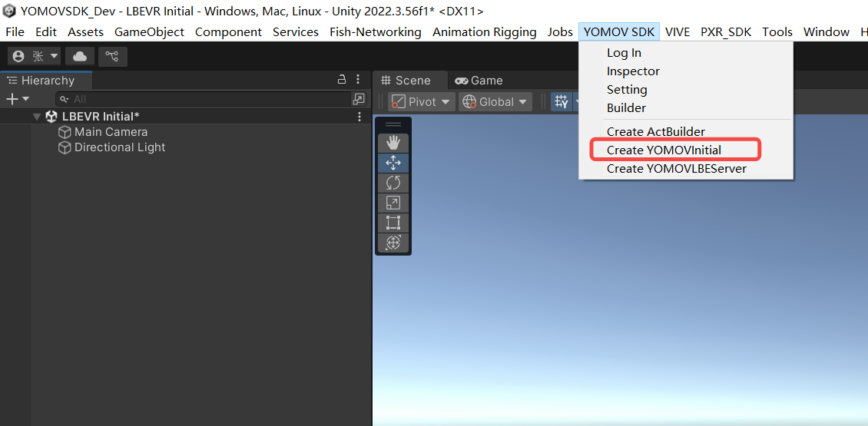Choose Log In from YOMOV SDK menu
Image resolution: width=868 pixels, height=426 pixels.
click(686, 53)
